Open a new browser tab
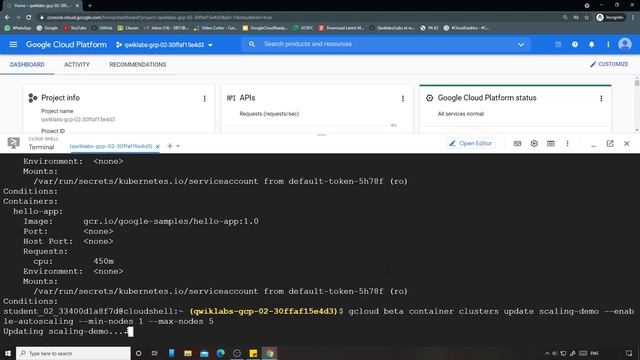The image size is (640, 360). point(90,6)
